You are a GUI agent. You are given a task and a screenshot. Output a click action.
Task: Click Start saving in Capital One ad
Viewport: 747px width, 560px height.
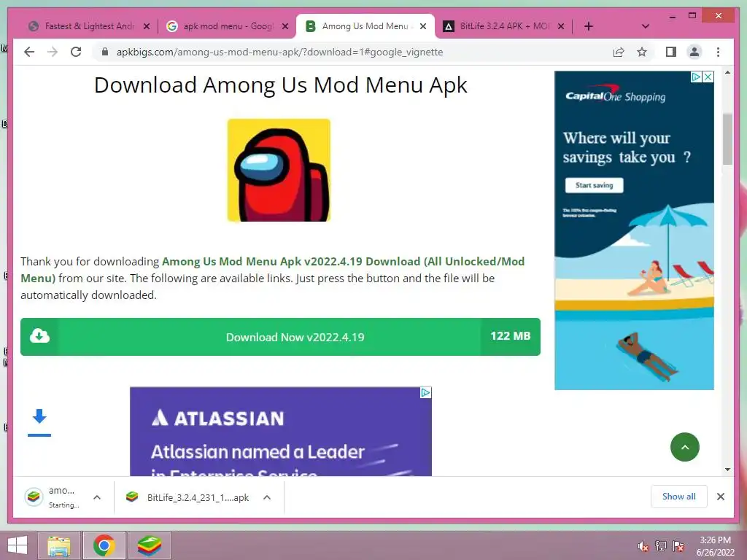pyautogui.click(x=594, y=185)
